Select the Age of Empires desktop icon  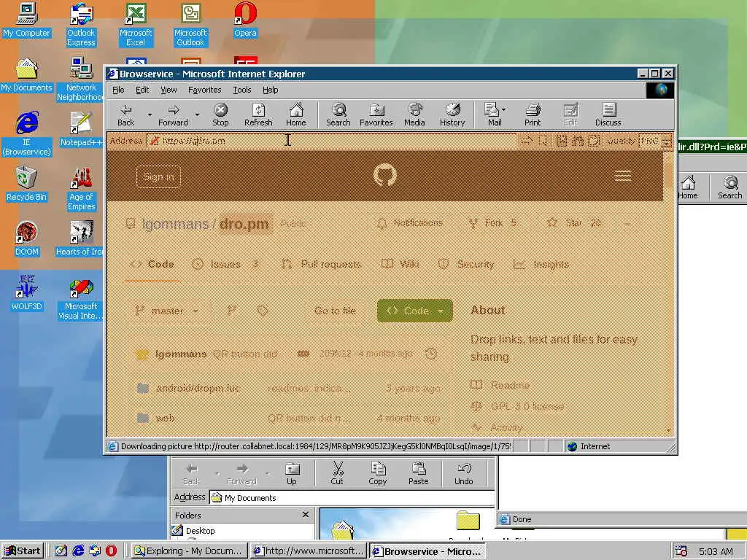(81, 189)
